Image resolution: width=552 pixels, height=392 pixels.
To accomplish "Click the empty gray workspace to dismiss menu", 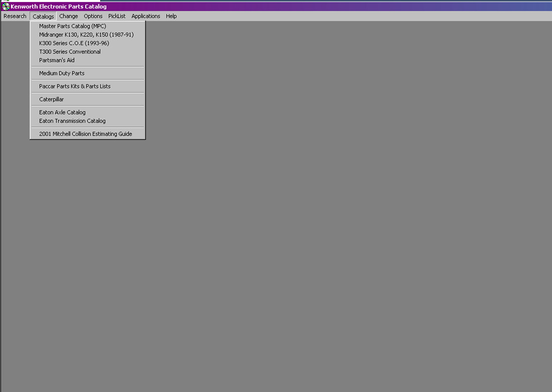I will coord(316,221).
